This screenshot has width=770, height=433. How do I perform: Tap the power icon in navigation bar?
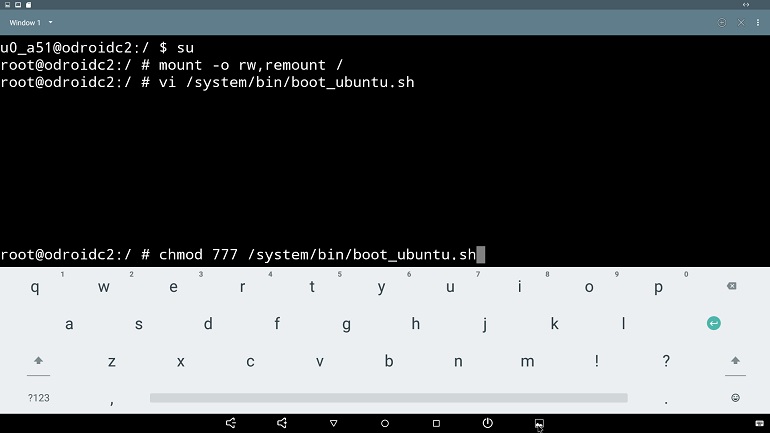(488, 423)
